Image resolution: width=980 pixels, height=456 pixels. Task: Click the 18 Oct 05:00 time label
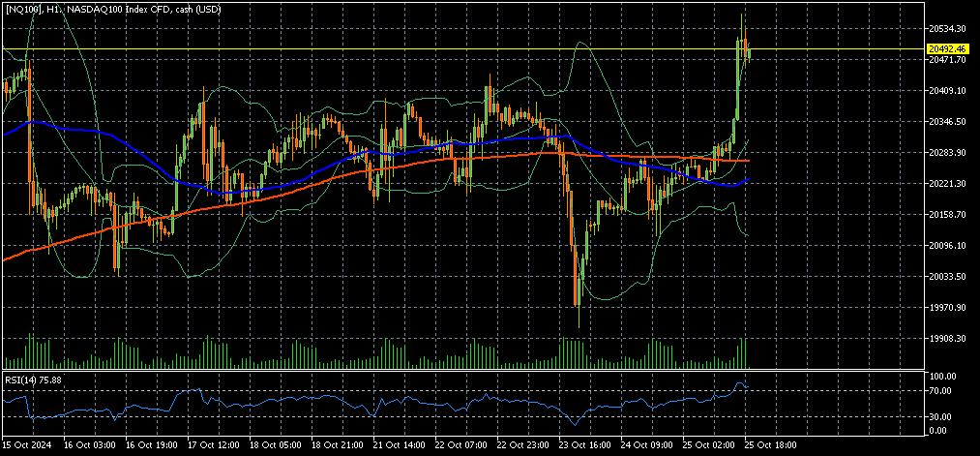pyautogui.click(x=275, y=445)
